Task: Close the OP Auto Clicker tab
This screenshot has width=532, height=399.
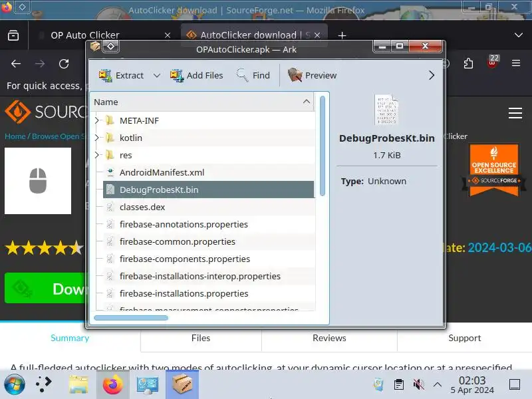Action: click(168, 35)
